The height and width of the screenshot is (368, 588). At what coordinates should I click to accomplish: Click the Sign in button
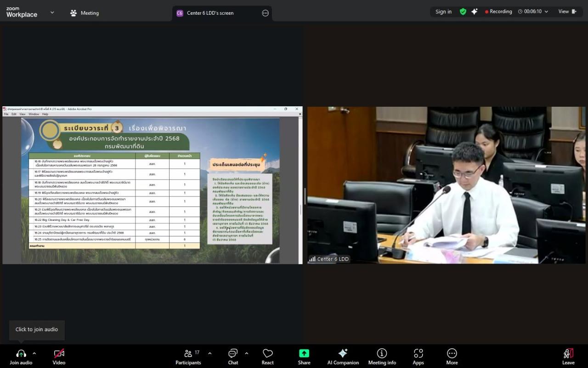[x=443, y=11]
